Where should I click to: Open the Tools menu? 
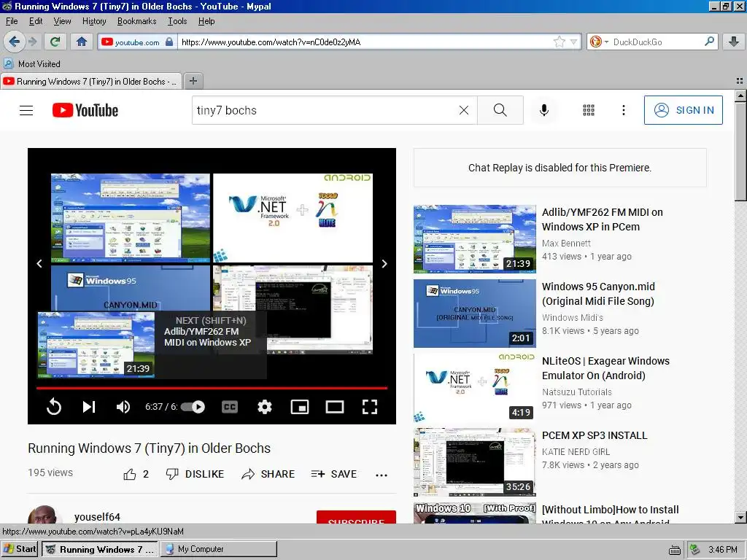(177, 21)
